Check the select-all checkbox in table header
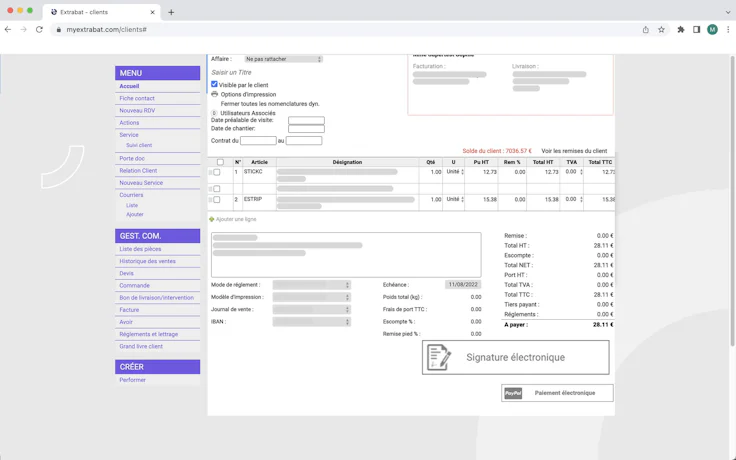Viewport: 736px width, 460px height. click(220, 162)
